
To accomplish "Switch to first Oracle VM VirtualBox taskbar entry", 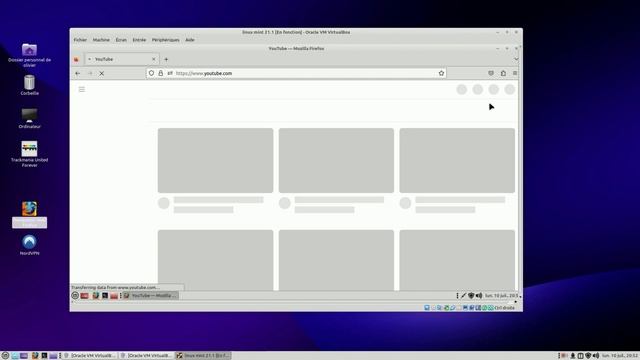I will (91, 356).
